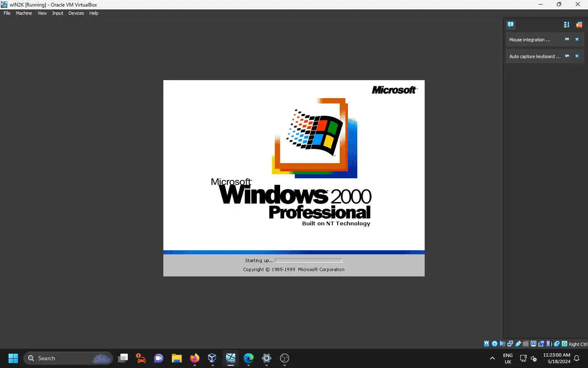The image size is (588, 368).
Task: Show hidden system tray icons chevron
Action: tap(492, 358)
